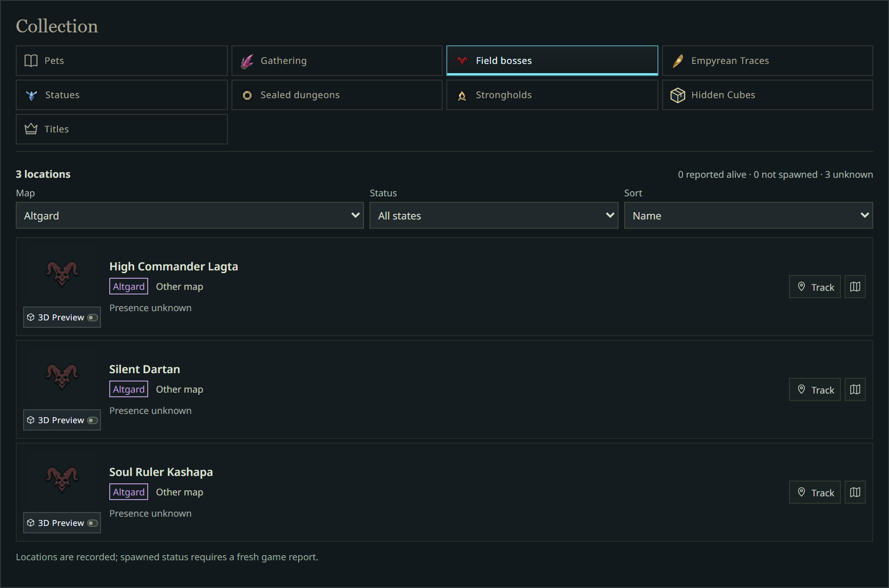889x588 pixels.
Task: Open map icon for High Commander Lagta
Action: [x=855, y=287]
